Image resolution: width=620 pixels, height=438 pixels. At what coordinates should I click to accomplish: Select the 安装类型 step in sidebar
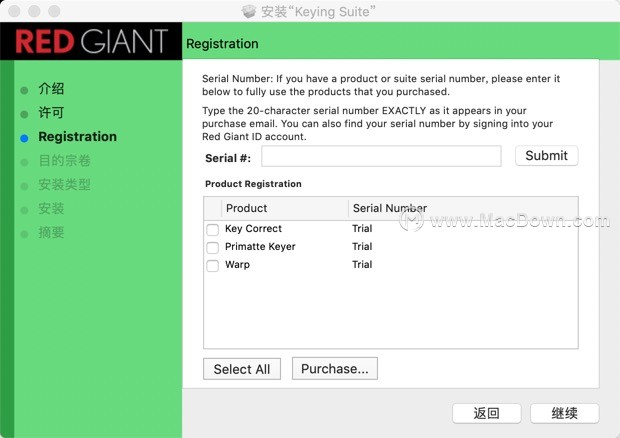64,185
